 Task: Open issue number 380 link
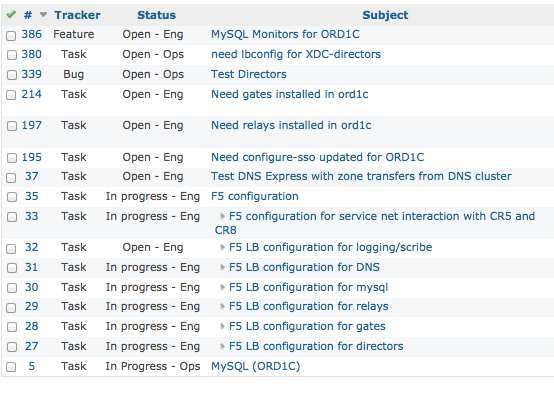click(31, 54)
